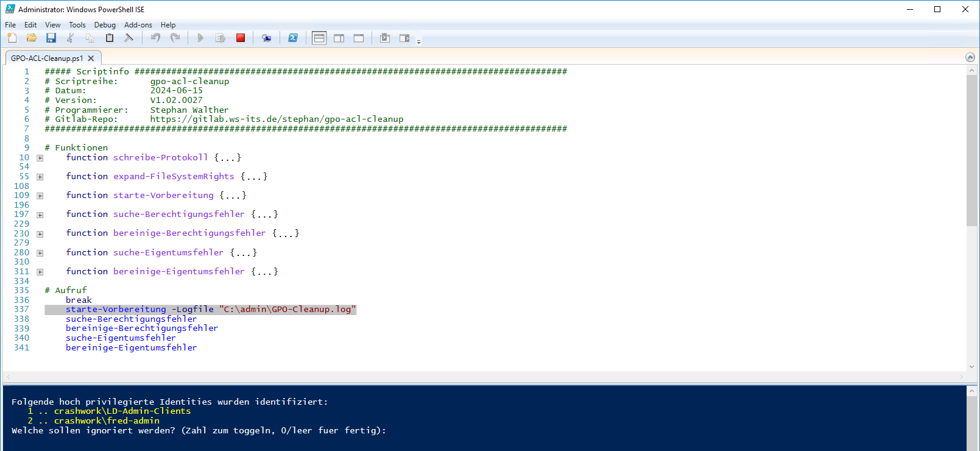Click the script pane scroll-down arrow
Viewport: 980px width, 451px height.
(971, 366)
